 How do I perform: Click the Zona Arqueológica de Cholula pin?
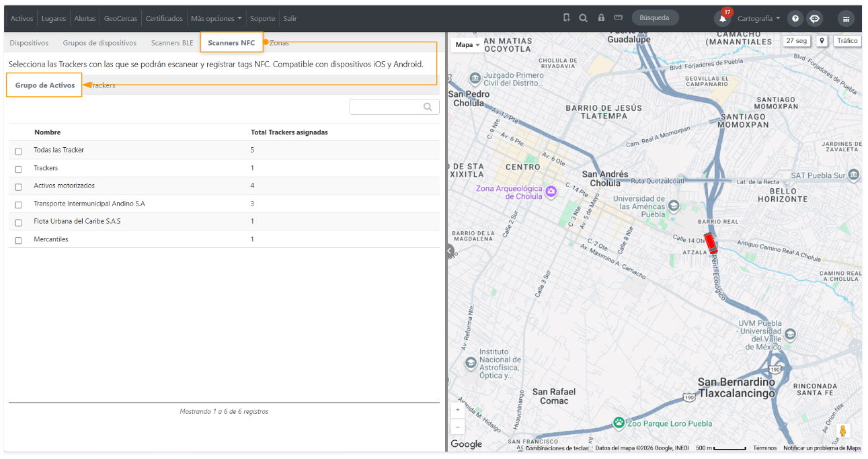pos(551,192)
